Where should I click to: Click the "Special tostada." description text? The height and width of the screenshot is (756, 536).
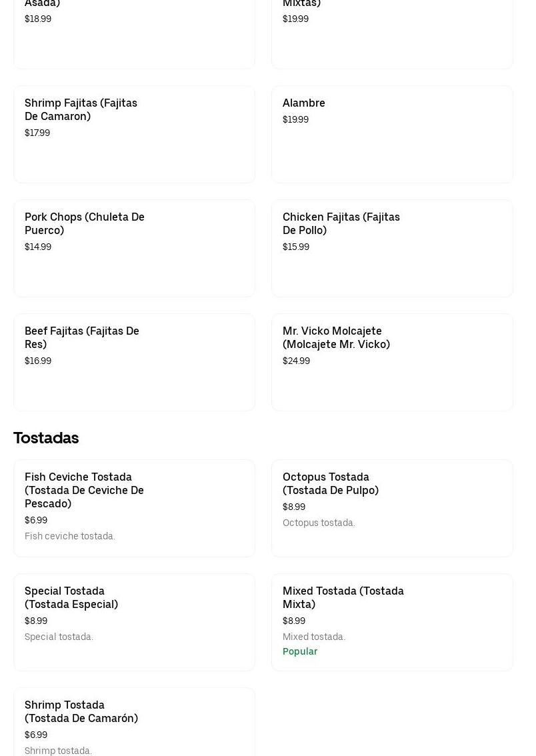point(59,637)
